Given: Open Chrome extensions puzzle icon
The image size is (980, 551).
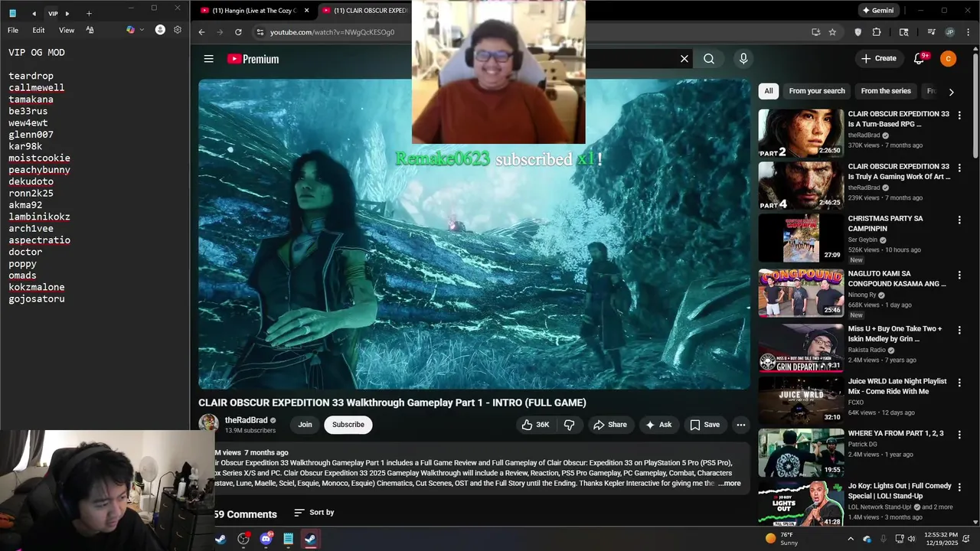Looking at the screenshot, I should point(877,32).
